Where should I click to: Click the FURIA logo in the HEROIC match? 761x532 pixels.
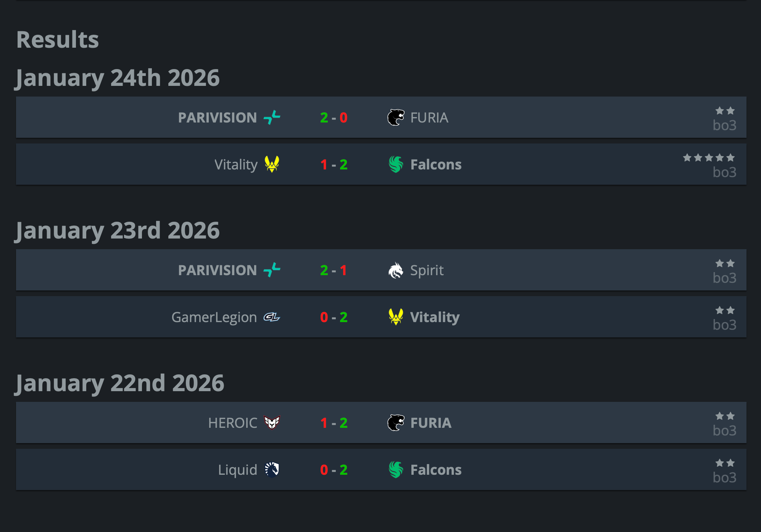pos(396,422)
